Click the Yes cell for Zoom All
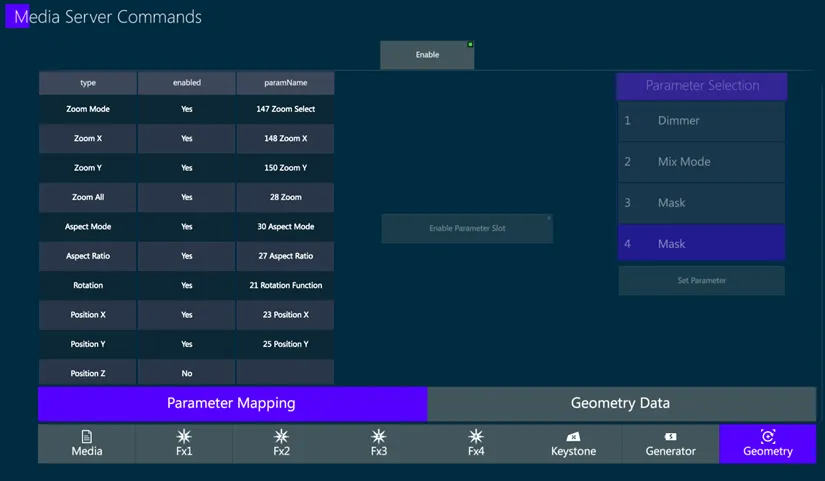This screenshot has height=481, width=825. click(x=187, y=197)
